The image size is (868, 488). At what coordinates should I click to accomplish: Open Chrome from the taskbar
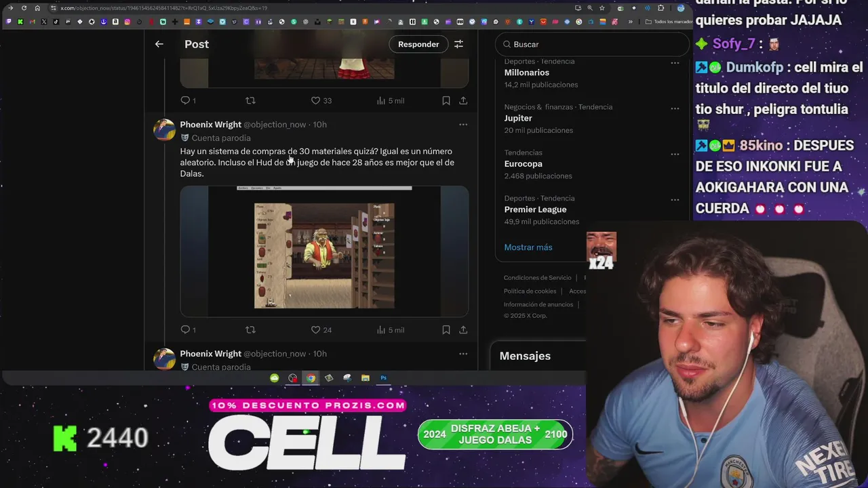(311, 378)
